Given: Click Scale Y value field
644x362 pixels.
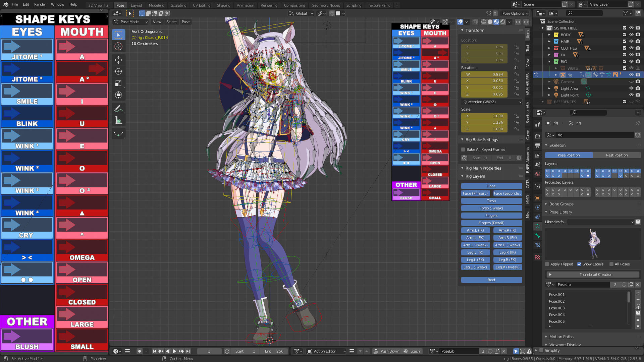Looking at the screenshot, I should [484, 122].
